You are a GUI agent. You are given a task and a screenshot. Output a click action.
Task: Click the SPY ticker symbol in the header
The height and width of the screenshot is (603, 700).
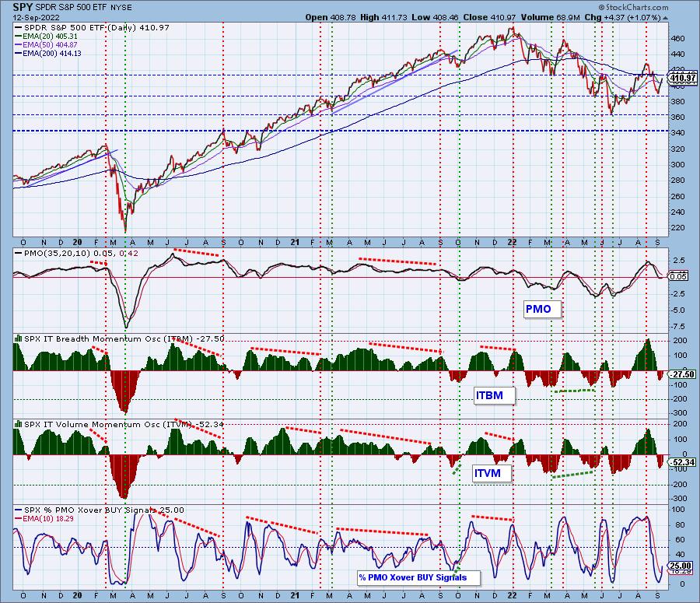tap(23, 8)
